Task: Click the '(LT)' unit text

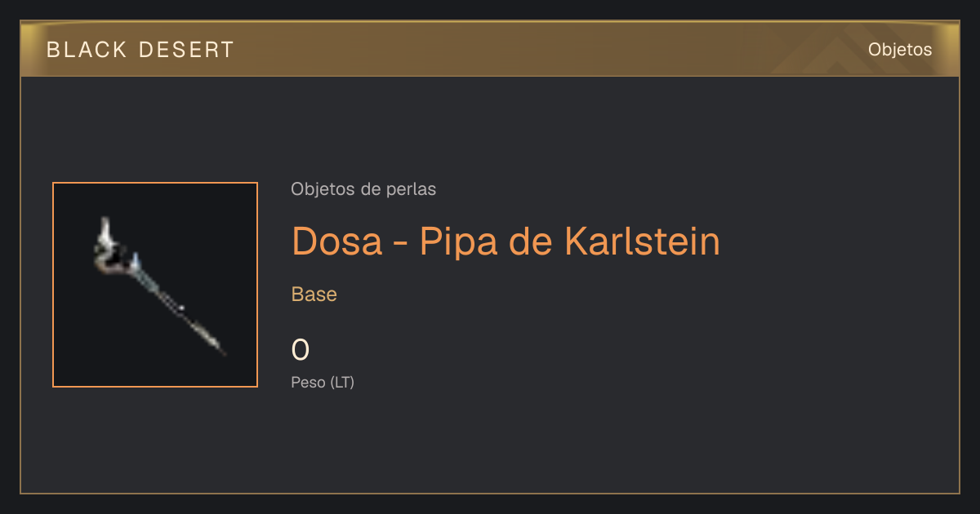Action: pos(342,382)
